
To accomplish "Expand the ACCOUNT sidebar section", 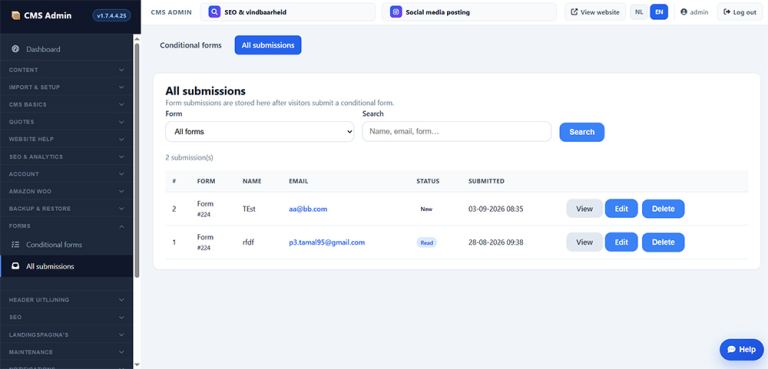I will pyautogui.click(x=67, y=174).
